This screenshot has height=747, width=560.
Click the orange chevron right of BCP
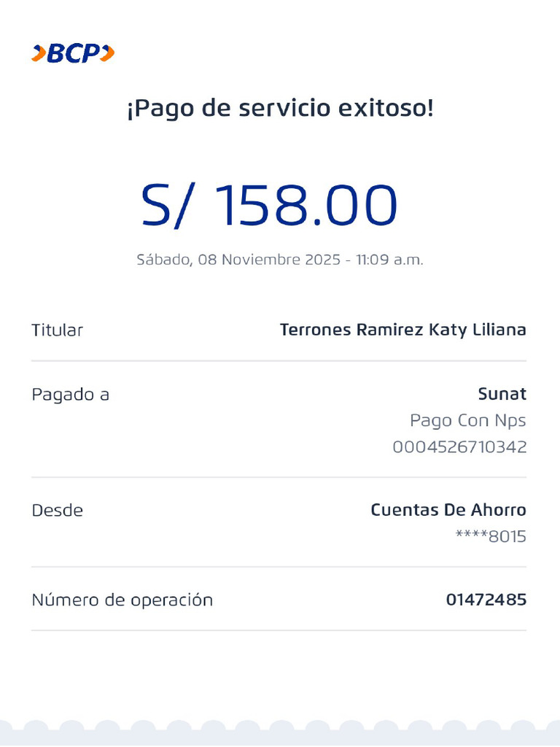pos(107,53)
